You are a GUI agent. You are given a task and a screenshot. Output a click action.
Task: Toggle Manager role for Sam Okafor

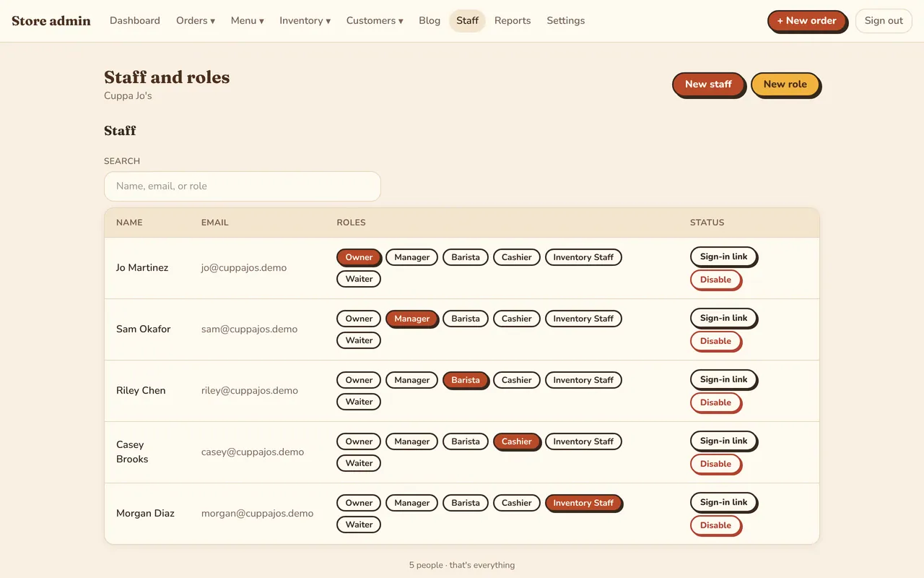[x=412, y=319]
